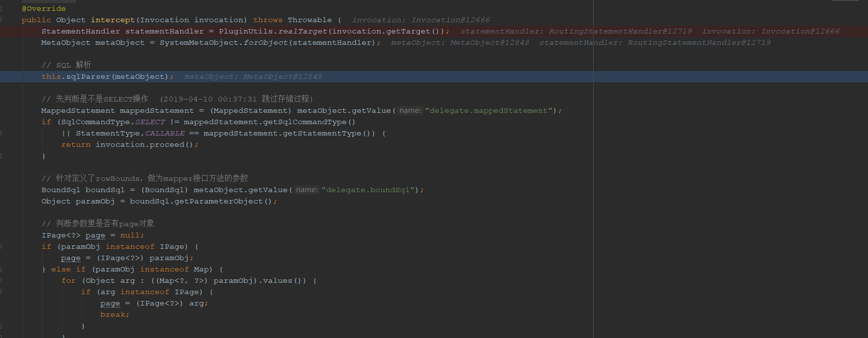Click the forObject method call
868x338 pixels.
pos(266,43)
